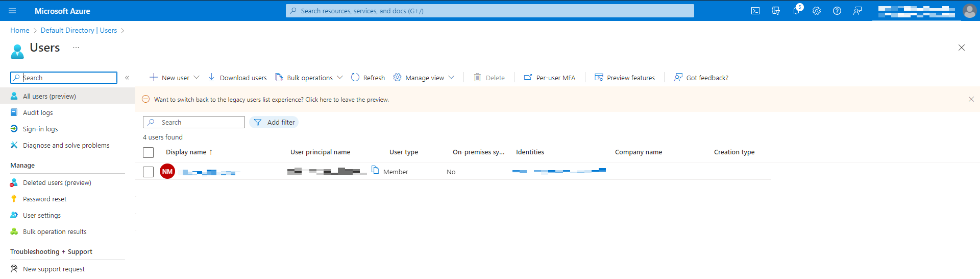Click Download users in toolbar
Viewport: 980px width, 279px height.
[x=237, y=78]
